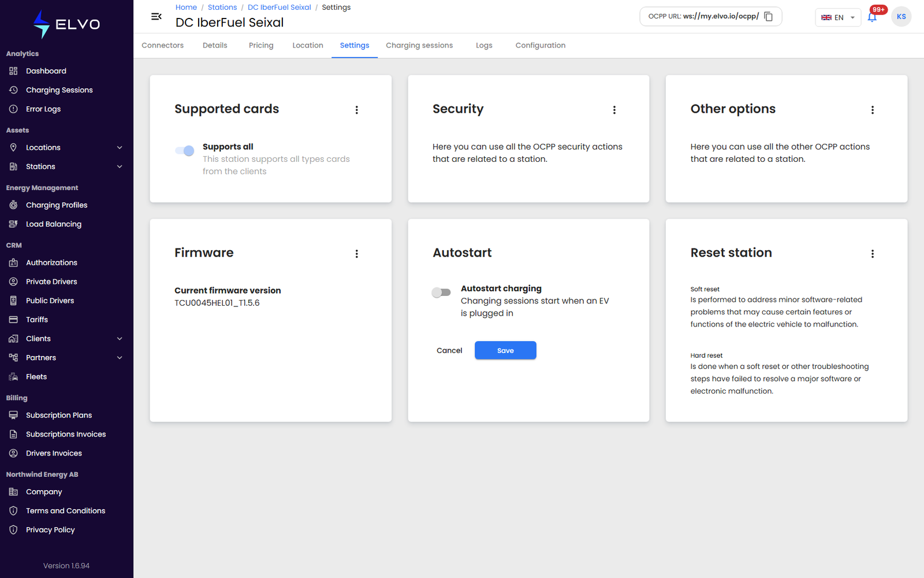Go to Home breadcrumb link
The height and width of the screenshot is (578, 924).
pyautogui.click(x=186, y=8)
